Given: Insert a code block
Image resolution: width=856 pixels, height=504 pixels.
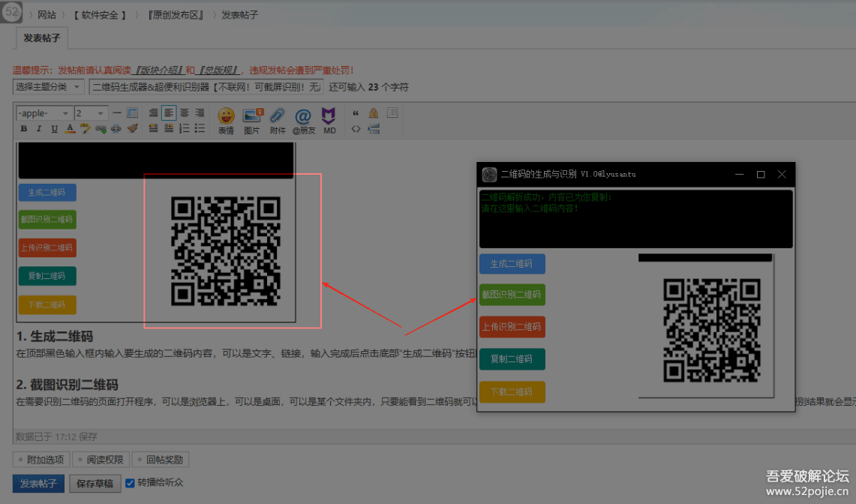Looking at the screenshot, I should [x=356, y=130].
